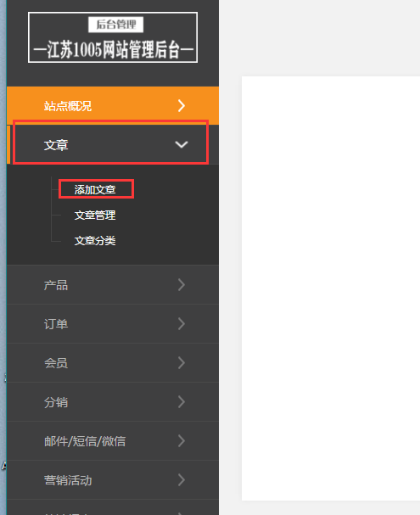420x515 pixels.
Task: Open the 会员 menu label
Action: click(x=56, y=363)
